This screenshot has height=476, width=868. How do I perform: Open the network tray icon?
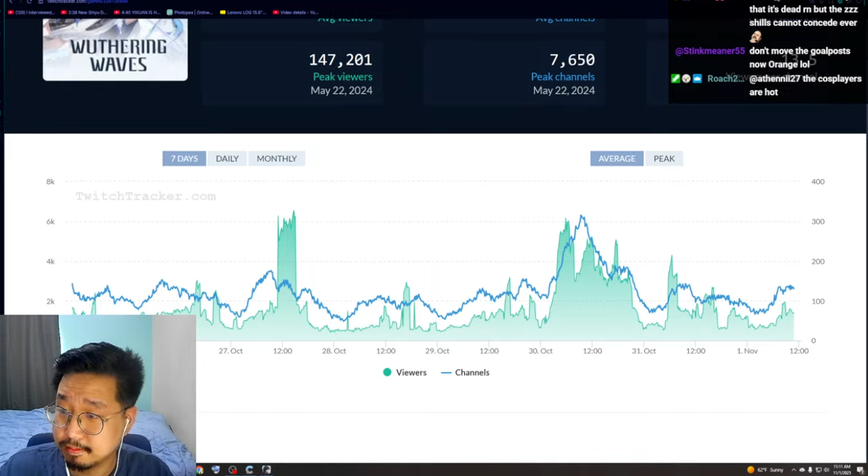(x=819, y=470)
